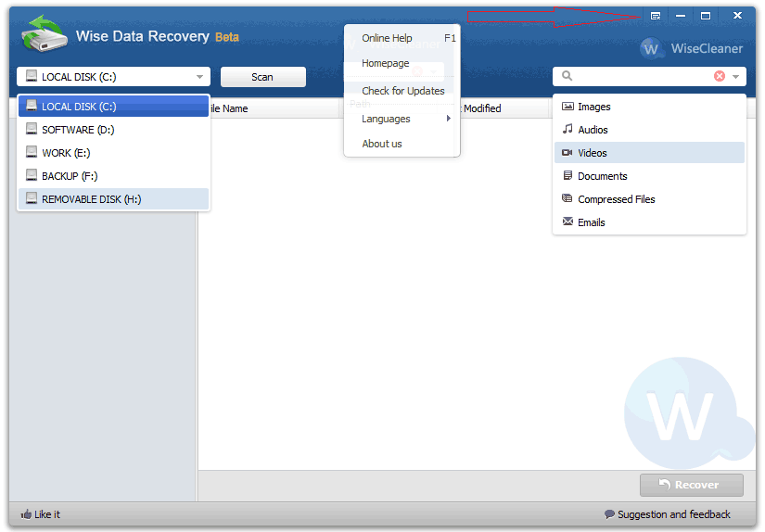Filter by Compressed Files type

(x=649, y=199)
